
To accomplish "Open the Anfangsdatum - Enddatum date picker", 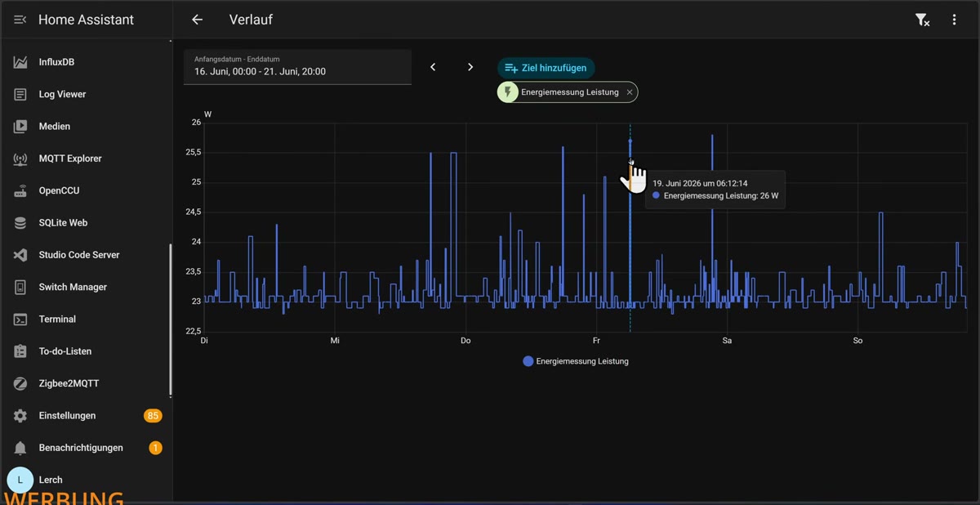I will tap(297, 67).
